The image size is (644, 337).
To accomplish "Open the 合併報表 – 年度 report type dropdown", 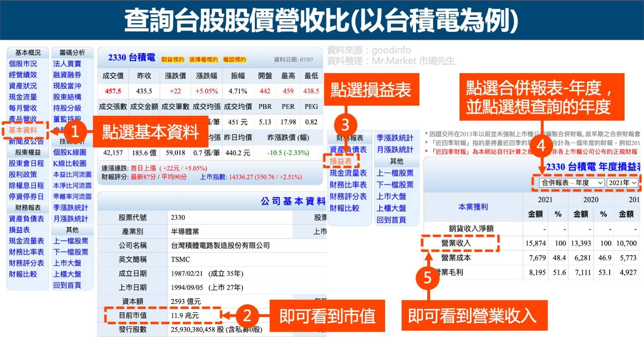I will (x=572, y=183).
